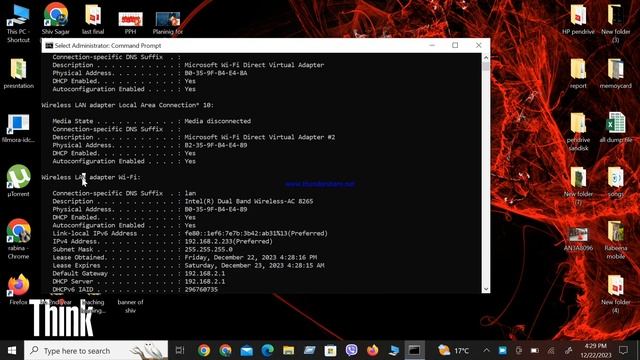Click the active Command Prompt taskbar button
The height and width of the screenshot is (360, 640).
pyautogui.click(x=414, y=350)
